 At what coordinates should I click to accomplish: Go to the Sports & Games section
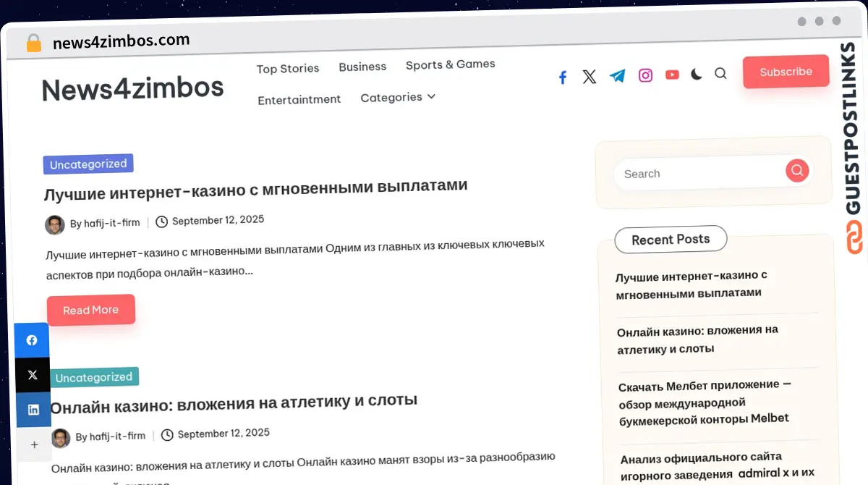pyautogui.click(x=450, y=64)
